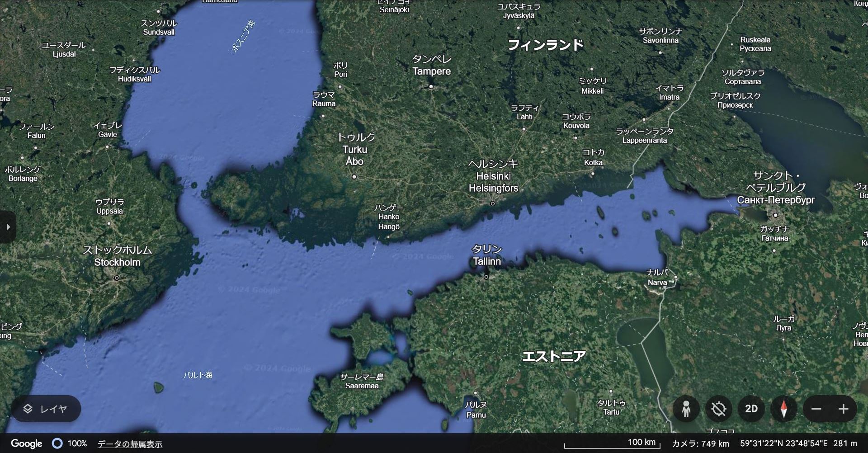Select the Tampere city label

tap(431, 66)
